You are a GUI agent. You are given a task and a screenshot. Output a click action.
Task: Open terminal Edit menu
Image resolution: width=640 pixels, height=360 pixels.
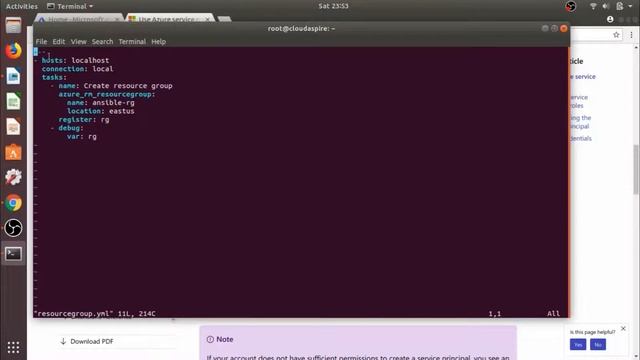[x=59, y=42]
